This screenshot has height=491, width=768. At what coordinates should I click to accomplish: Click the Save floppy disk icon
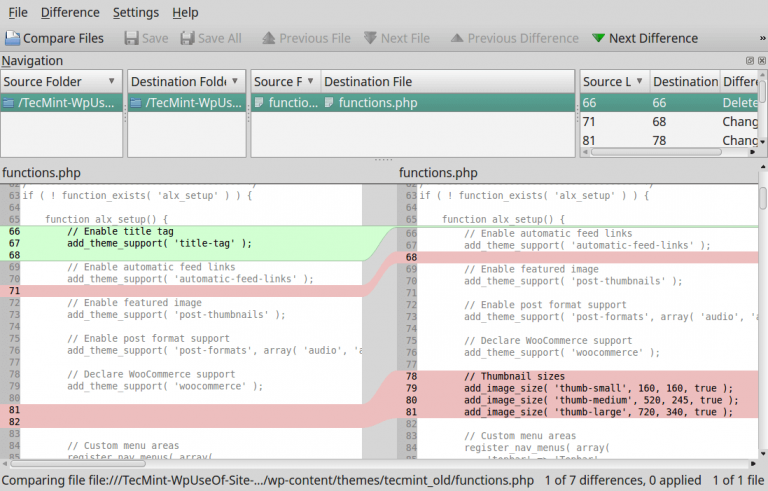pos(132,38)
